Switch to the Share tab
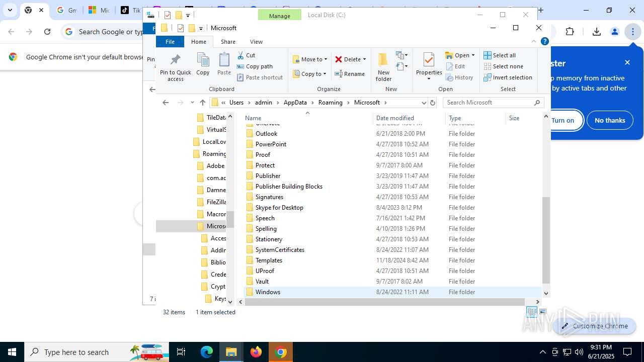644x362 pixels. pos(228,42)
